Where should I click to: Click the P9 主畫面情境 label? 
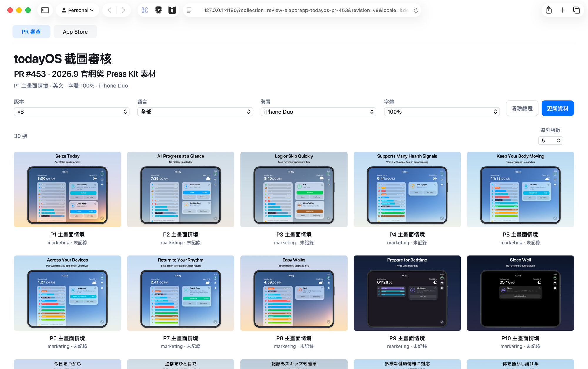407,338
